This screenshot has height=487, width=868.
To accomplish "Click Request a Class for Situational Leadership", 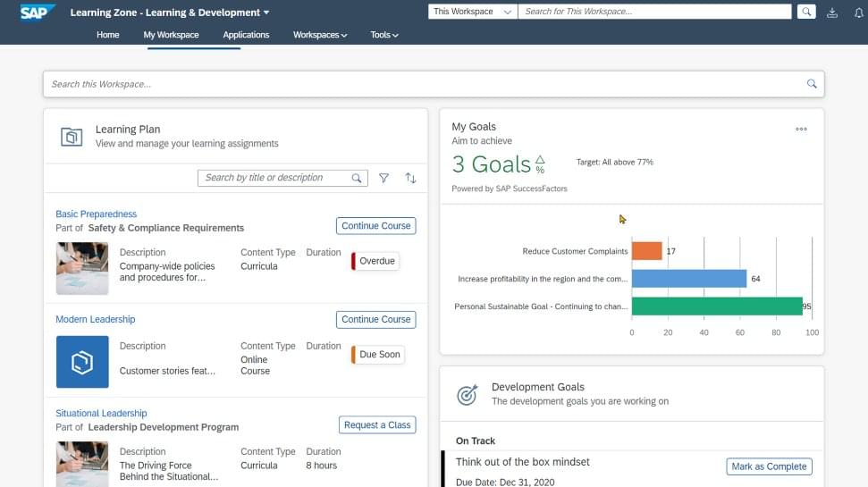I will point(376,424).
